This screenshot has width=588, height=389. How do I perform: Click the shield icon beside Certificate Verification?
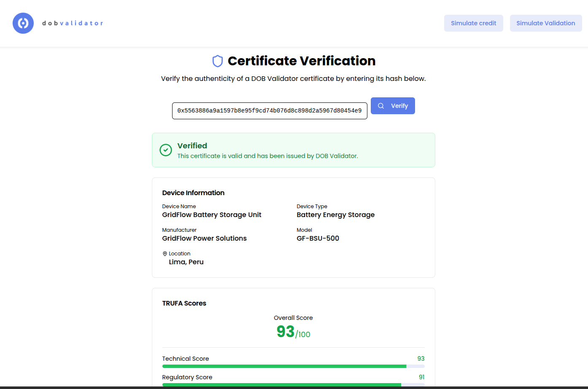tap(217, 61)
